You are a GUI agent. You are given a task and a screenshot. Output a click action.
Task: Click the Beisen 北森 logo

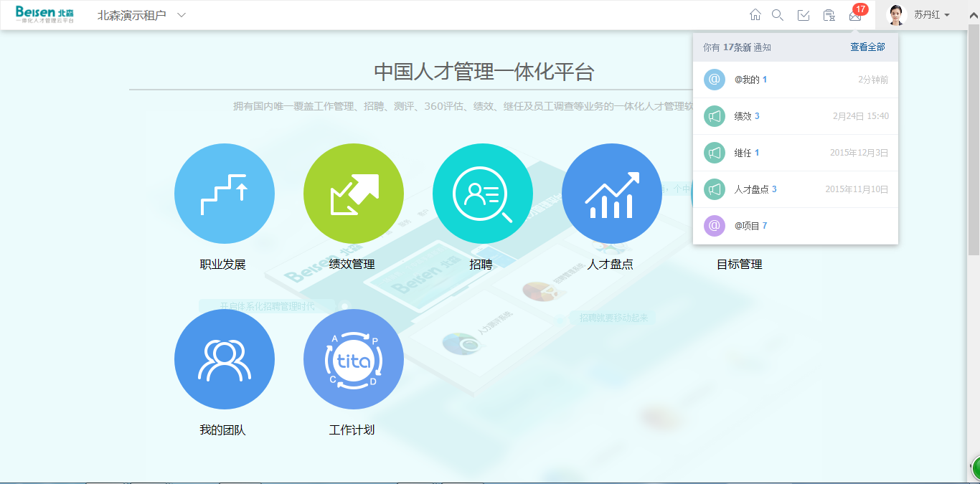tap(44, 15)
